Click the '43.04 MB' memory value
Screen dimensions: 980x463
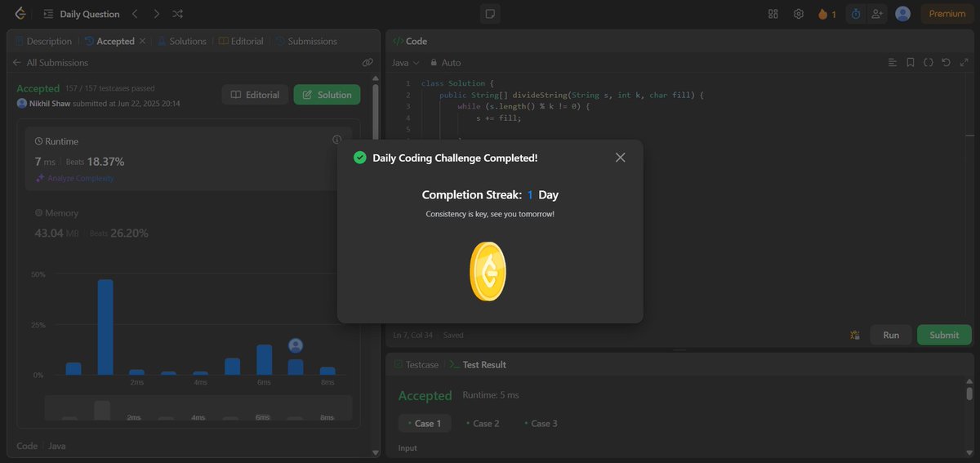click(57, 234)
